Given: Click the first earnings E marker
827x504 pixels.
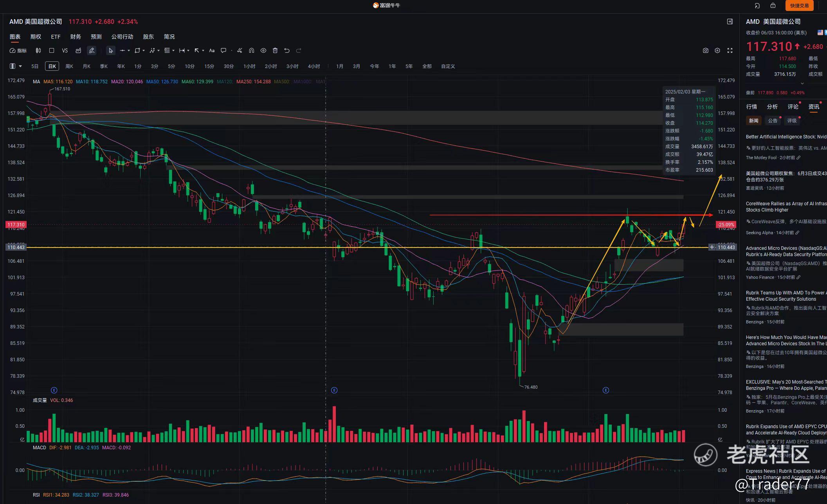Looking at the screenshot, I should 54,390.
